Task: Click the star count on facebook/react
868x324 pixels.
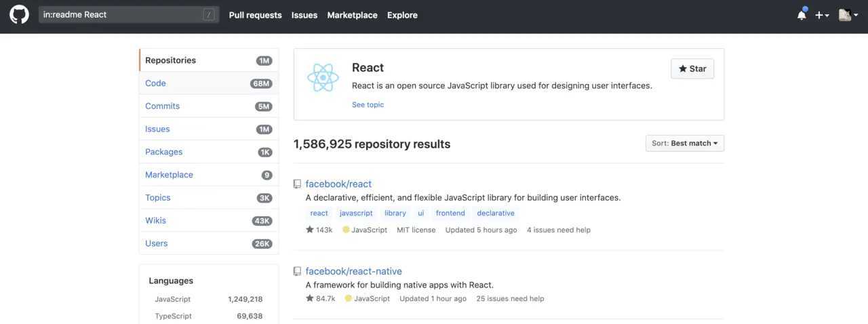Action: click(x=319, y=230)
